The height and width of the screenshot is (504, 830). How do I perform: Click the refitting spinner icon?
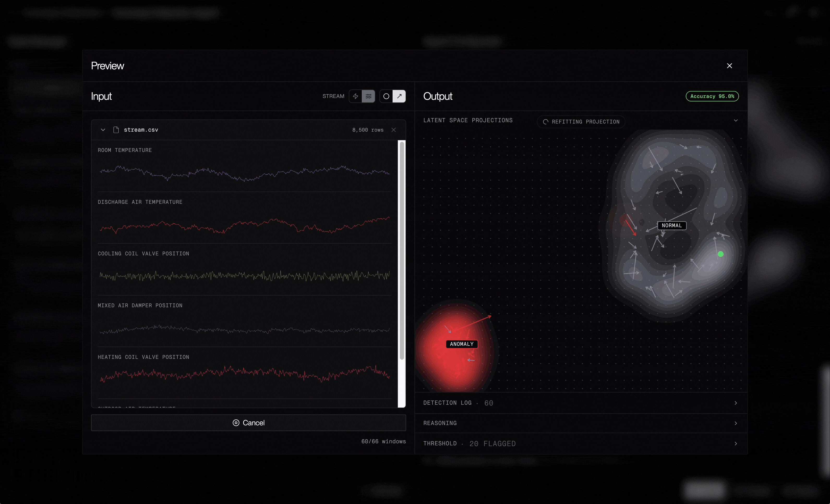click(545, 122)
